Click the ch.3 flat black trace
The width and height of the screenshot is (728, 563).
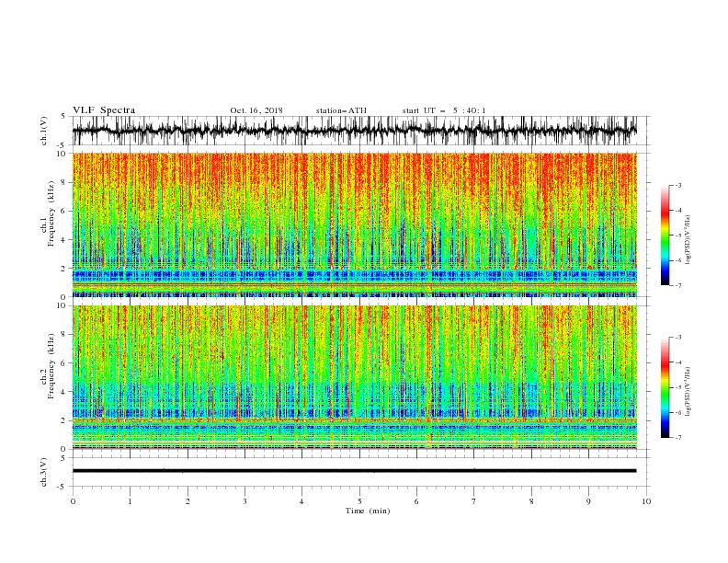coord(354,471)
